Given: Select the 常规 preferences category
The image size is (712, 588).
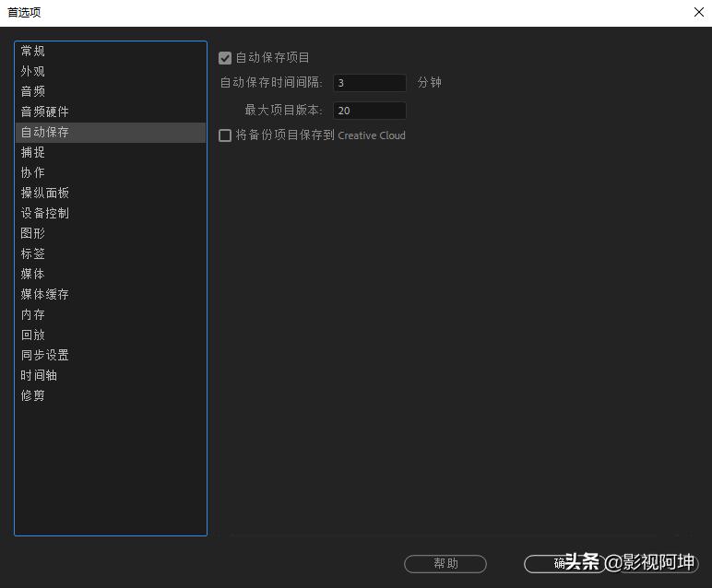Looking at the screenshot, I should point(111,51).
